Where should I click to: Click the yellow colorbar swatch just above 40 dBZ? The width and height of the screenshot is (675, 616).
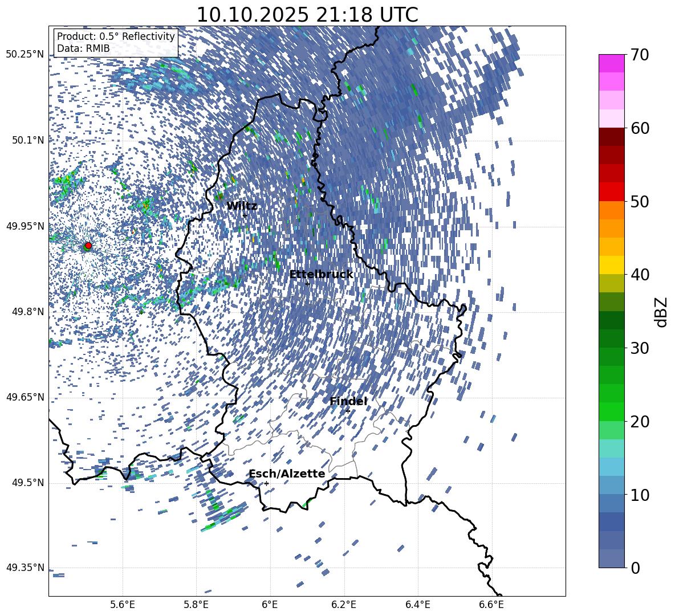coord(611,265)
